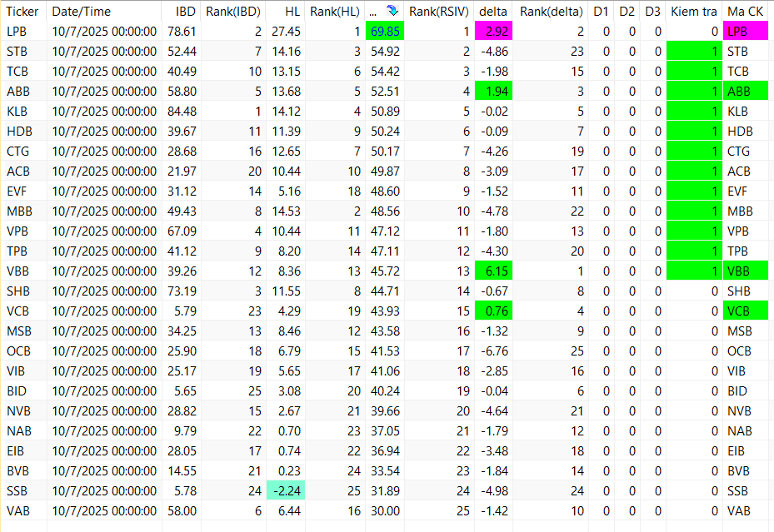The height and width of the screenshot is (532, 774).
Task: Select the VIB ticker cell in the Ticker column
Action: pos(23,370)
